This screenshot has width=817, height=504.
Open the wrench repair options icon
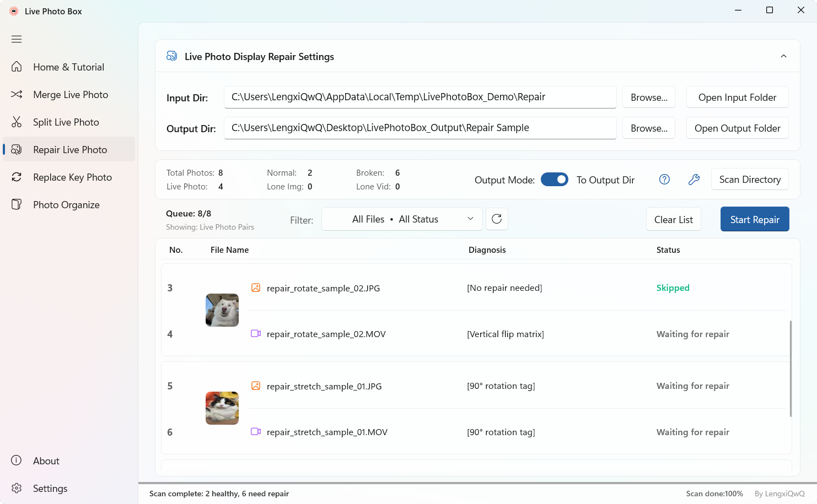point(694,179)
